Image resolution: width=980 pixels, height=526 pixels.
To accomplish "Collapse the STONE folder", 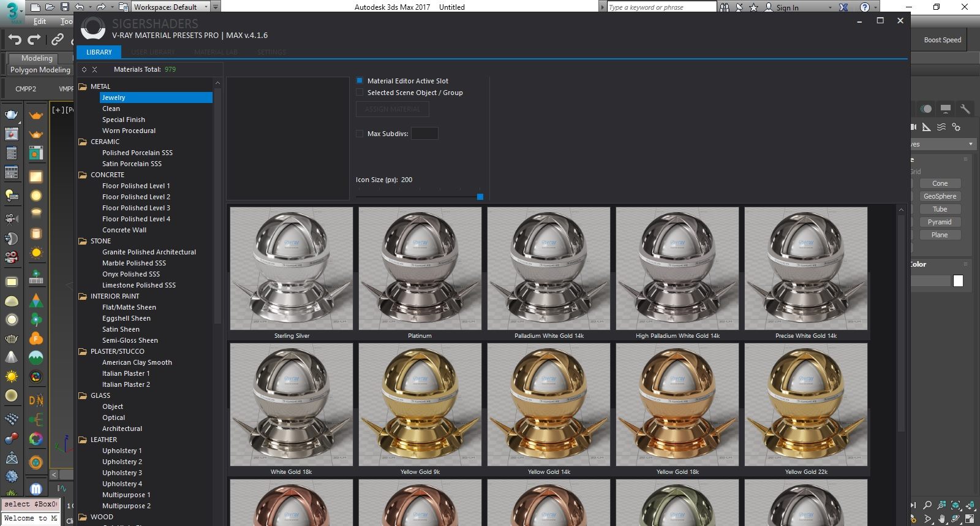I will (x=83, y=241).
